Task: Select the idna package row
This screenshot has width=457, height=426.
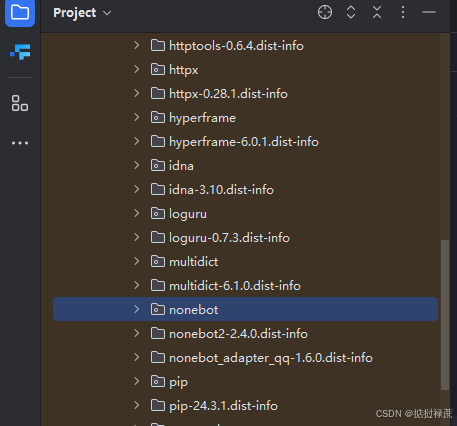Action: (245, 165)
